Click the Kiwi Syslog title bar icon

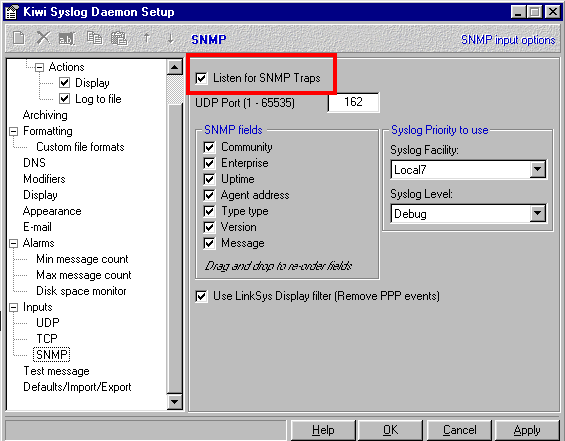(11, 12)
